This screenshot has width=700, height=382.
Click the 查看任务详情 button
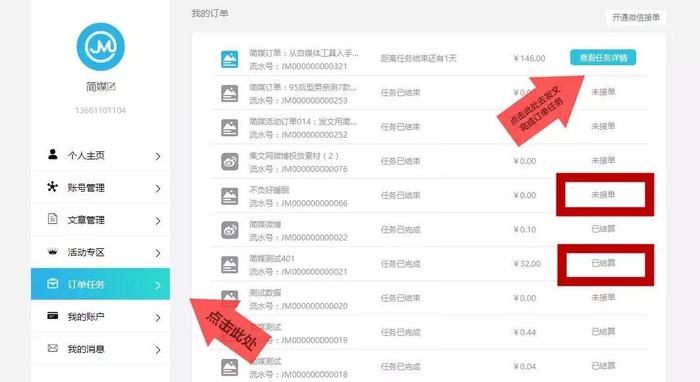click(603, 58)
